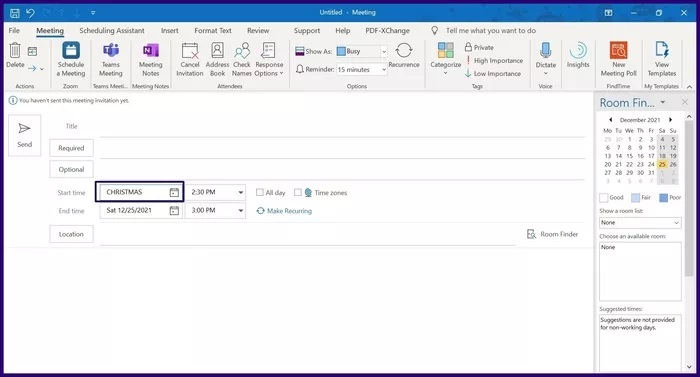
Task: Collapse the ribbon with the chevron
Action: click(x=690, y=87)
